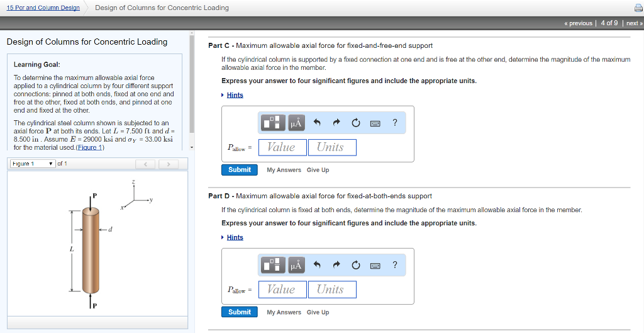Screen dimensions: 644x333
Task: Submit the Part C answer
Action: click(x=240, y=170)
